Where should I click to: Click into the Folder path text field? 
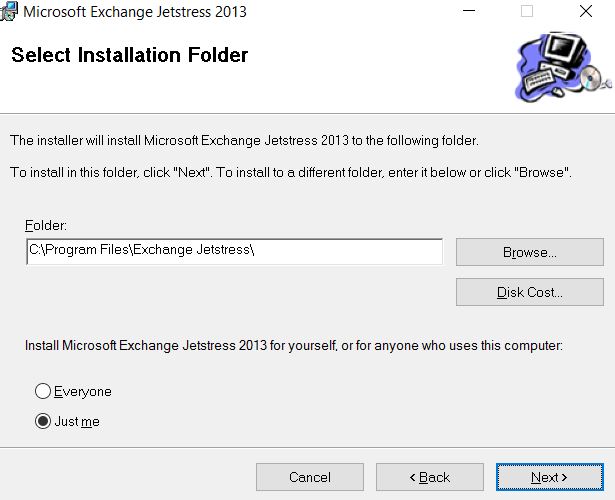(x=234, y=251)
